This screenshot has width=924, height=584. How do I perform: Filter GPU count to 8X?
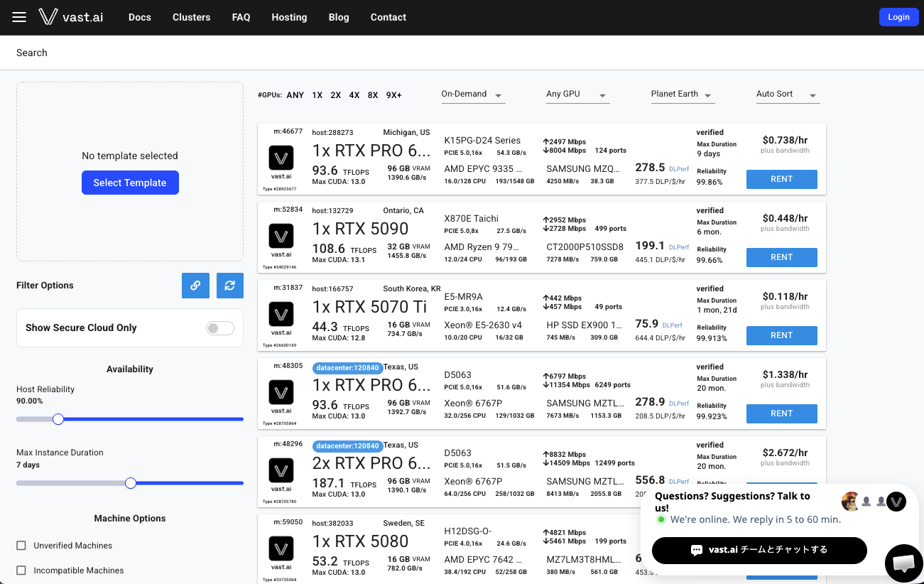coord(373,95)
